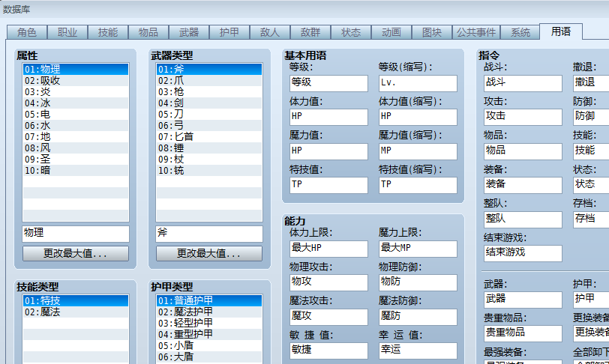Select 10:铳 weapon type row

[x=209, y=171]
